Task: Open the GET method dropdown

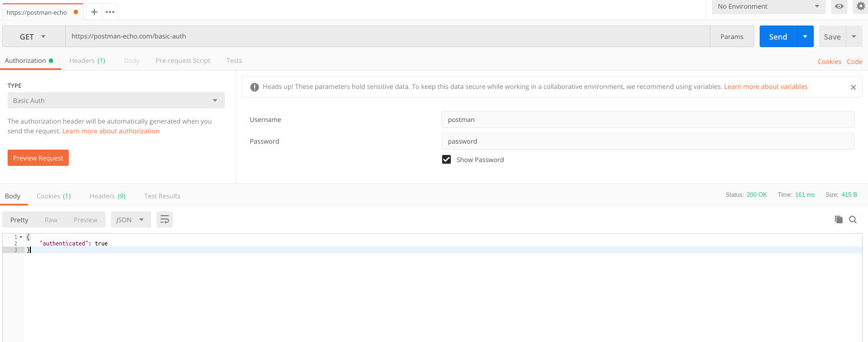Action: tap(34, 37)
